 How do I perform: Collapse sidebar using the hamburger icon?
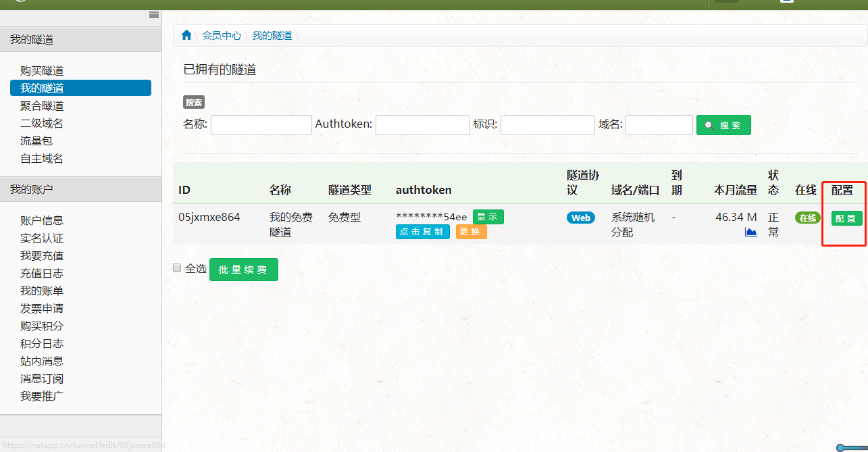(154, 15)
